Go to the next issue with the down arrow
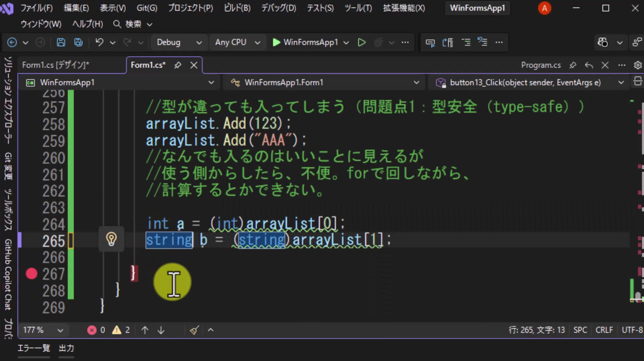 pyautogui.click(x=161, y=330)
